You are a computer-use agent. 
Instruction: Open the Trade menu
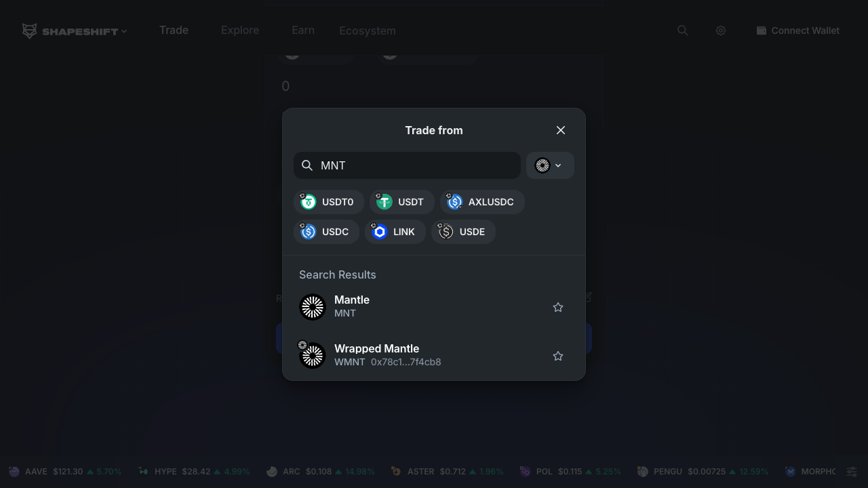(x=174, y=30)
